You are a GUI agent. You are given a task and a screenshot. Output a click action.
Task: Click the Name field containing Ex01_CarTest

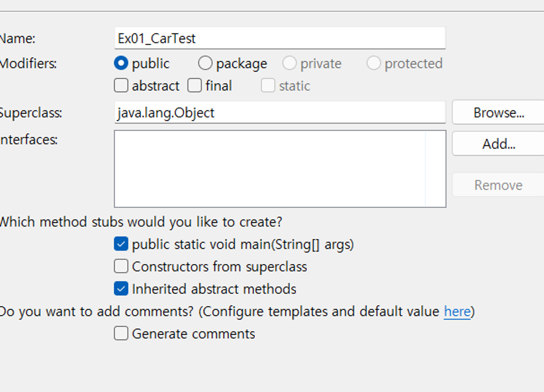280,38
